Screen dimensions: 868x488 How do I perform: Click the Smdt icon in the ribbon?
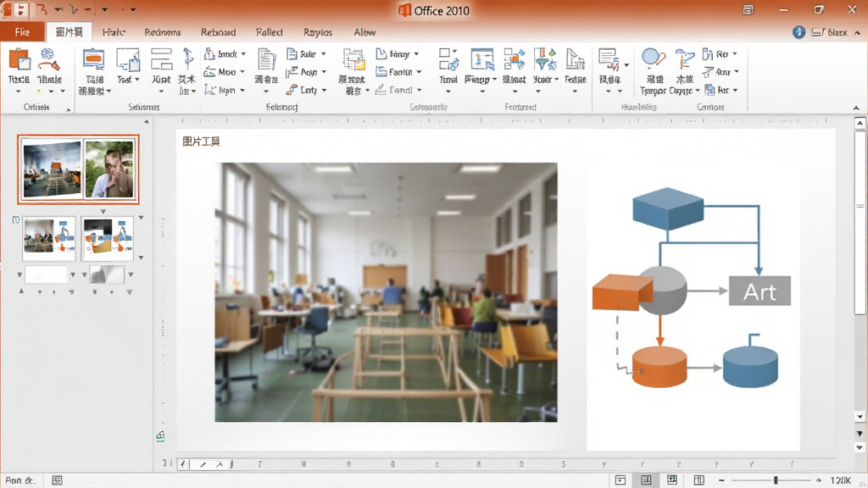[x=210, y=53]
